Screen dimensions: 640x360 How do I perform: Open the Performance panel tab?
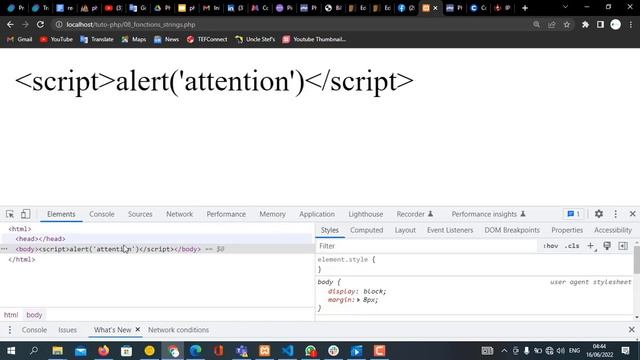(226, 214)
